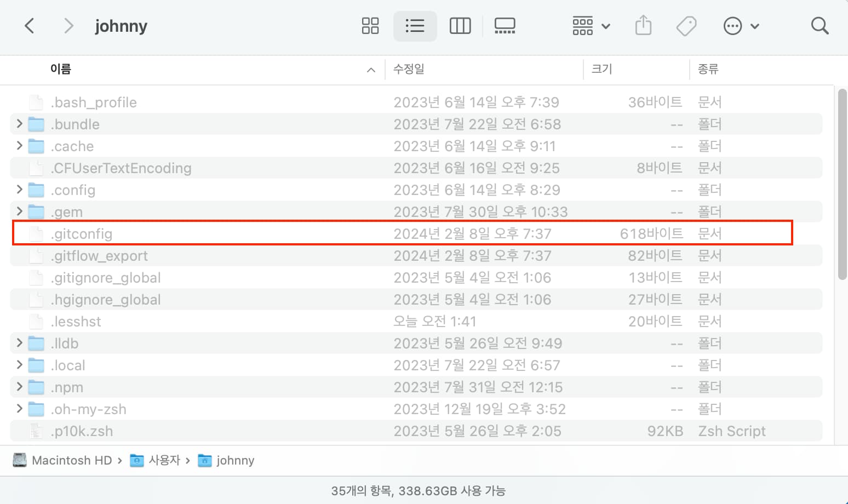Sort by the 수정일 column header
This screenshot has height=504, width=848.
tap(409, 69)
